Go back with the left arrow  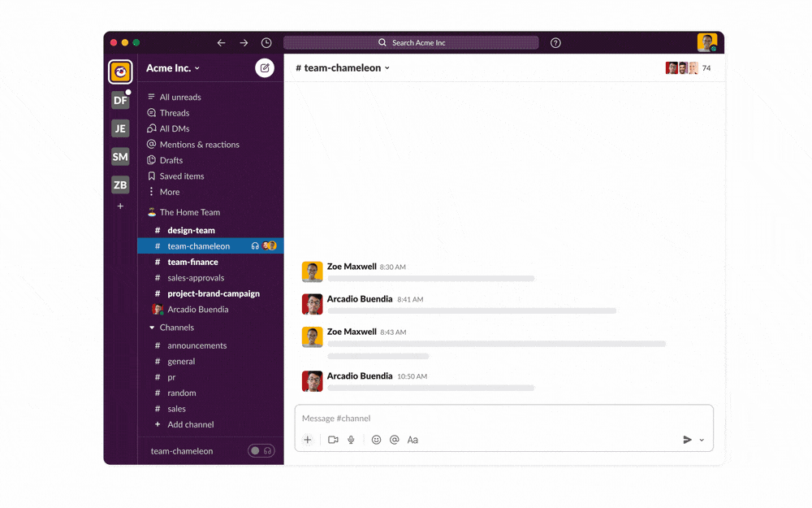[221, 42]
